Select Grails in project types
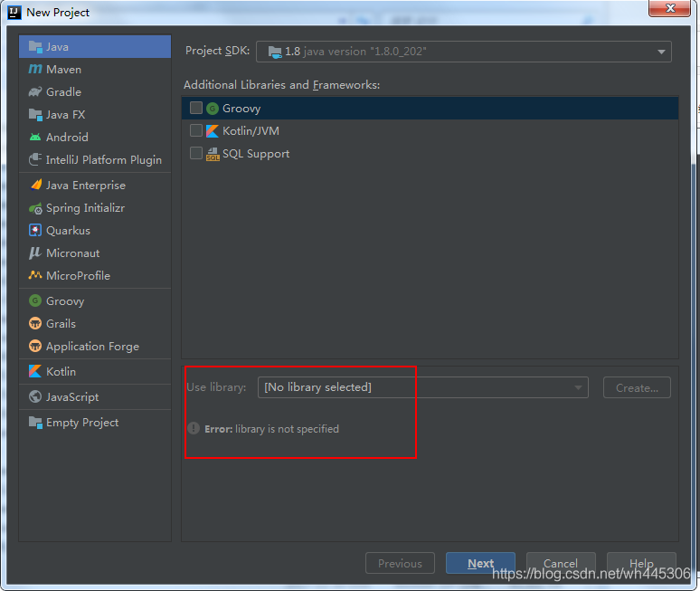Screen dimensions: 700x591 (x=95, y=323)
